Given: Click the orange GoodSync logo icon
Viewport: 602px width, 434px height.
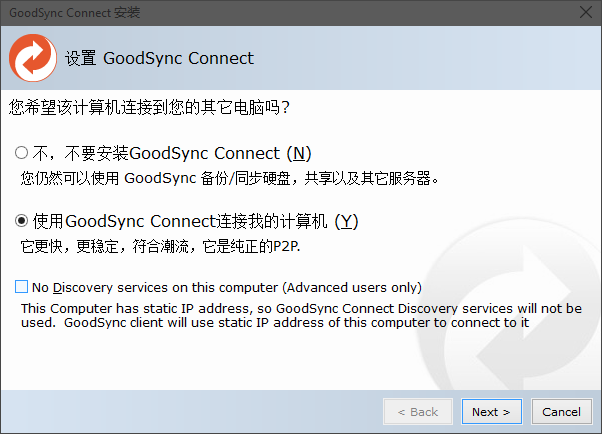Looking at the screenshot, I should (x=32, y=58).
